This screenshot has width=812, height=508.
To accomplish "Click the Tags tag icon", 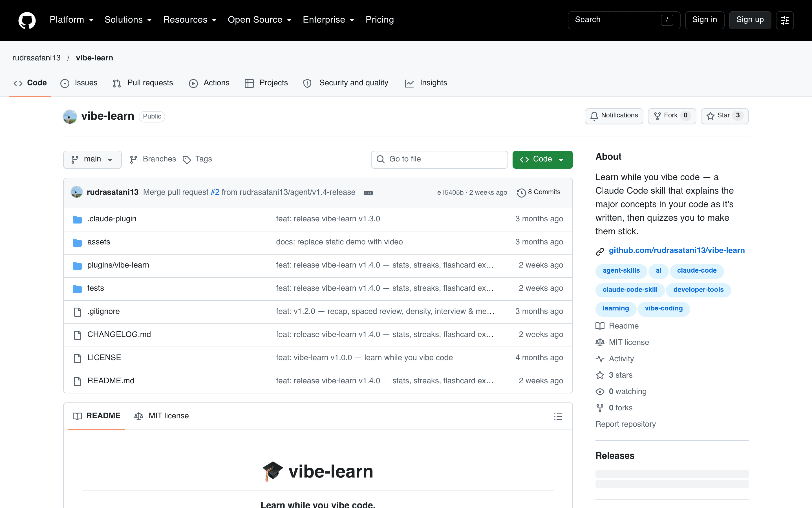I will point(187,159).
